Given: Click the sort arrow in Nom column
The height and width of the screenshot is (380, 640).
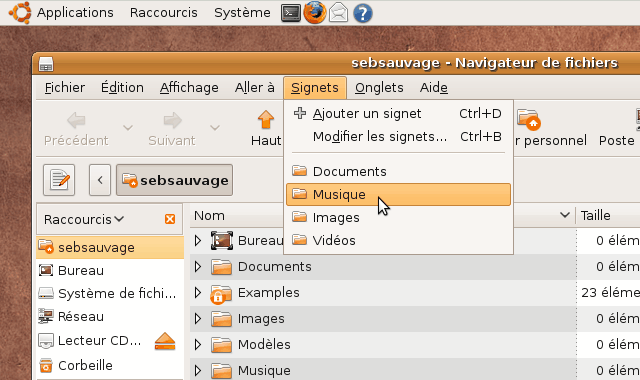Looking at the screenshot, I should [x=565, y=215].
